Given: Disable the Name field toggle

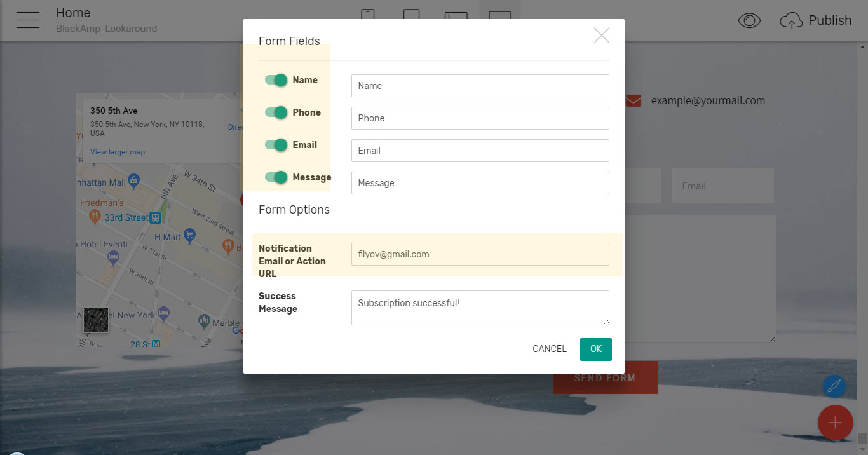Looking at the screenshot, I should coord(276,80).
